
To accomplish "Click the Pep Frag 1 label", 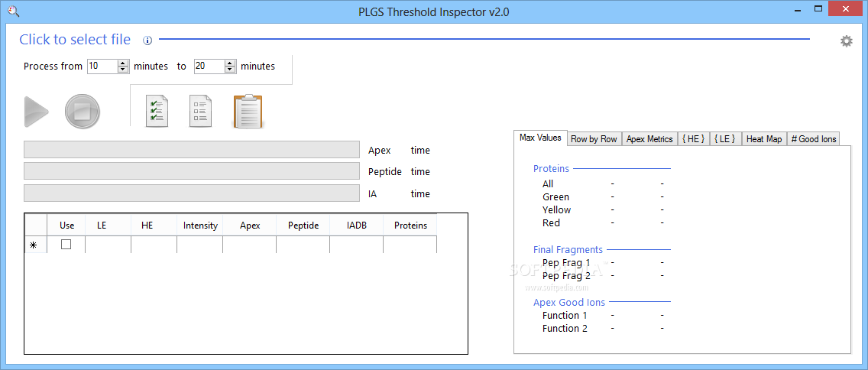I will [566, 262].
